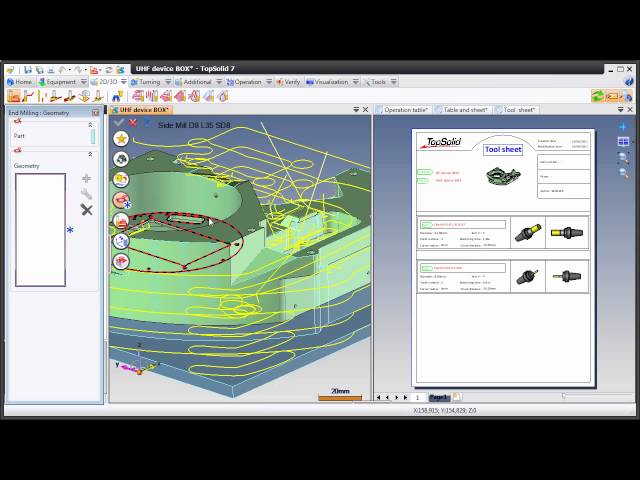Click inside the Geometry list box

(40, 230)
